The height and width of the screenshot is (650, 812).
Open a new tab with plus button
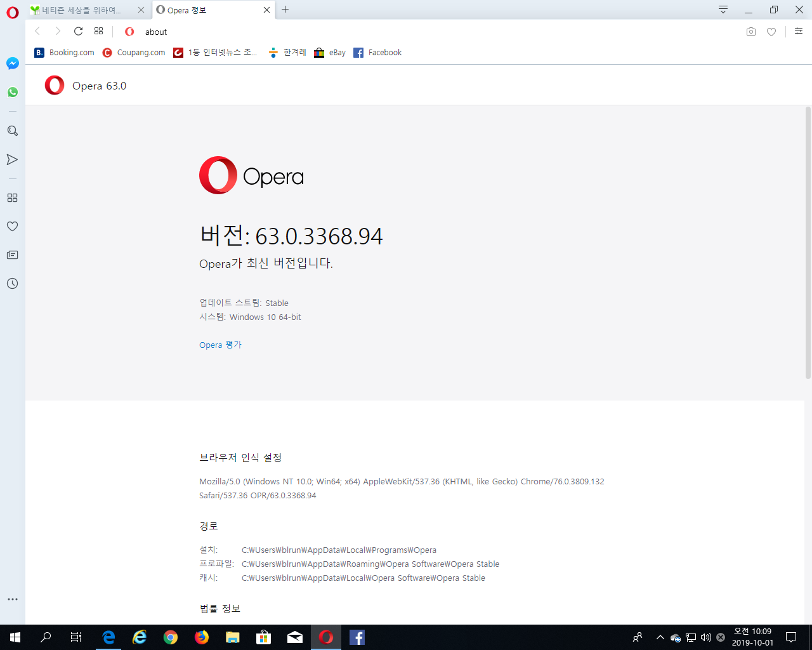pos(285,10)
